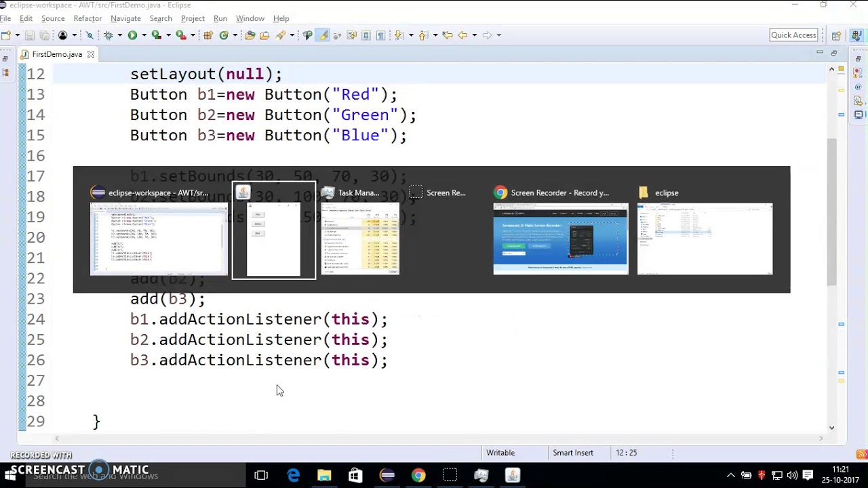The height and width of the screenshot is (488, 868).
Task: Open the Refactor menu
Action: point(87,18)
